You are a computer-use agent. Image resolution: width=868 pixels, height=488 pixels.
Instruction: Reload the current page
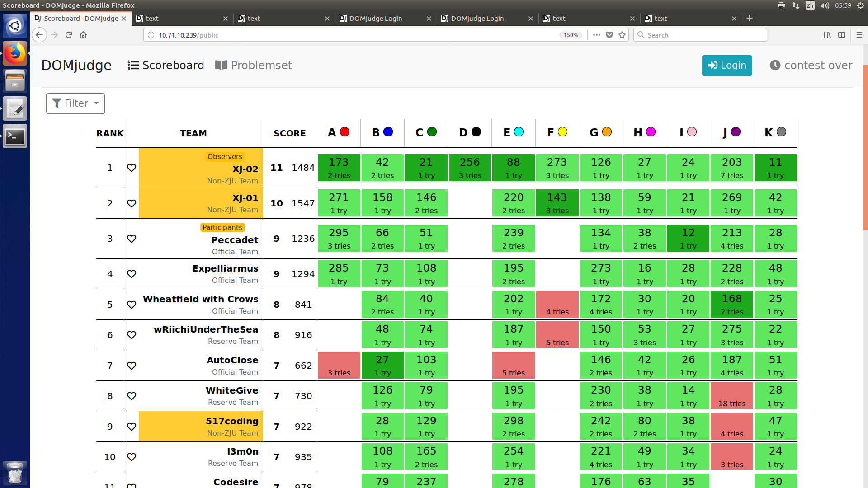coord(69,35)
